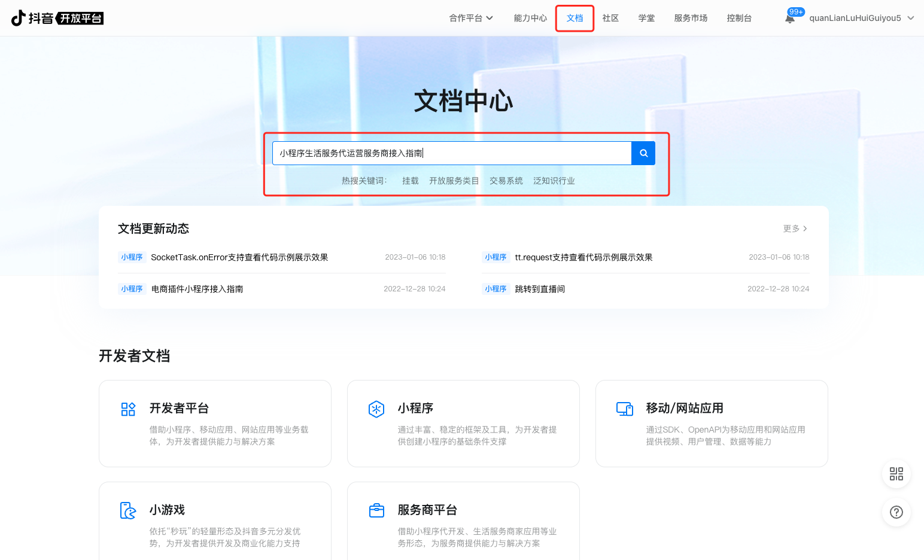This screenshot has width=924, height=560.
Task: Open the 电商插件小程序接入指南 update link
Action: [197, 289]
